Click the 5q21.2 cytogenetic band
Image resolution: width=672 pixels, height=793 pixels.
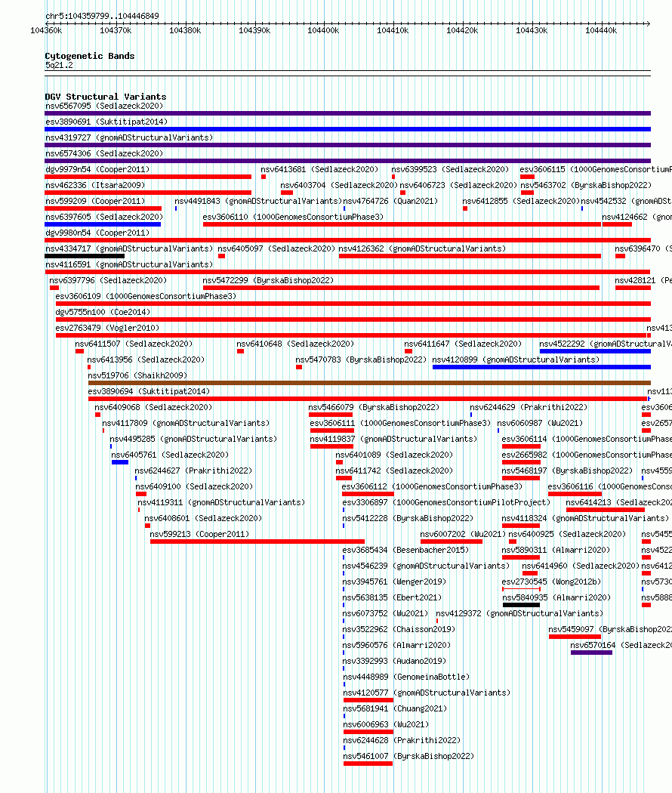pos(59,65)
